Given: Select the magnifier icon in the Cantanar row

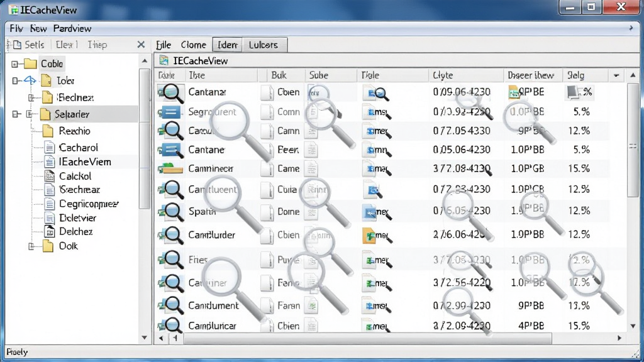Looking at the screenshot, I should [x=171, y=93].
